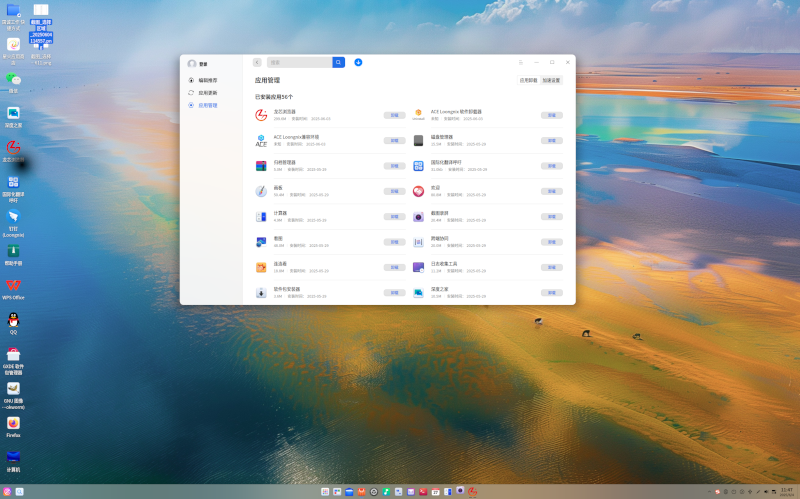The image size is (800, 499).
Task: Click the 跨端协同 icon in list
Action: [418, 242]
